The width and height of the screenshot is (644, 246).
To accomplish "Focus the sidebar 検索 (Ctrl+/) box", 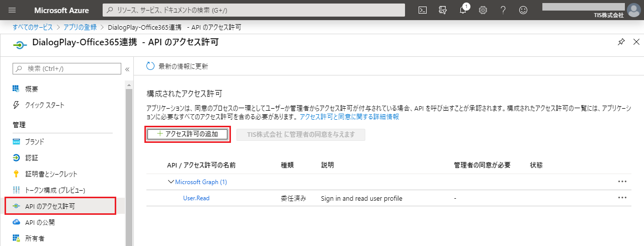I will (66, 68).
